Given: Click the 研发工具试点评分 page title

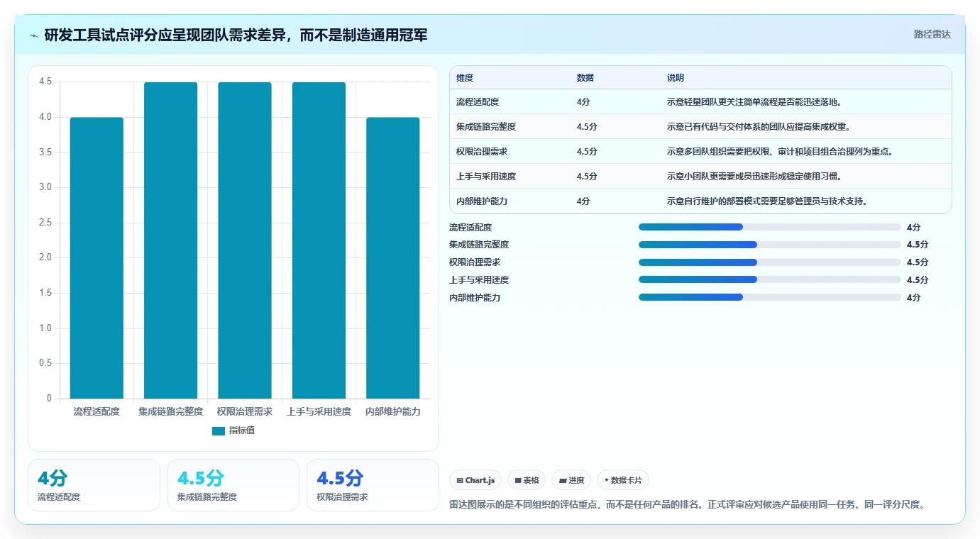Looking at the screenshot, I should point(236,35).
